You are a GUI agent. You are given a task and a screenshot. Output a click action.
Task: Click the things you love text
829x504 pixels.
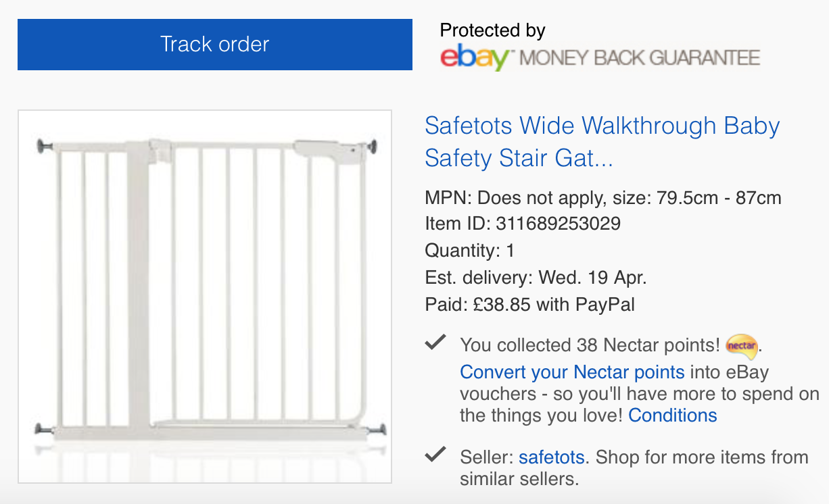(541, 415)
